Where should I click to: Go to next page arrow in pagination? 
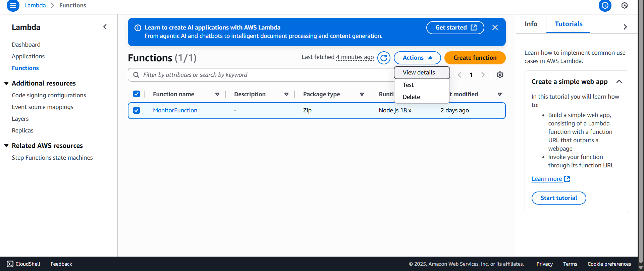(x=483, y=75)
